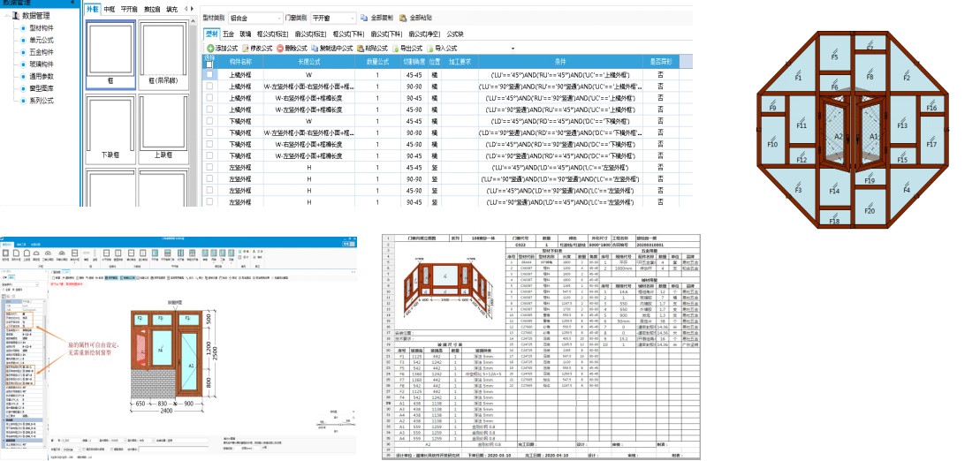
Task: Open the 型材类别 dropdown showing 铝合金
Action: (255, 19)
